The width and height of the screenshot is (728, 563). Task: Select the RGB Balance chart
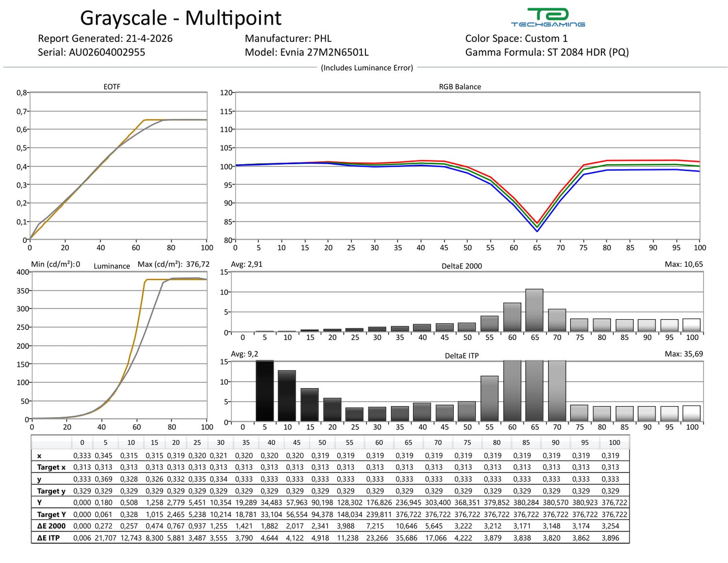coord(467,166)
